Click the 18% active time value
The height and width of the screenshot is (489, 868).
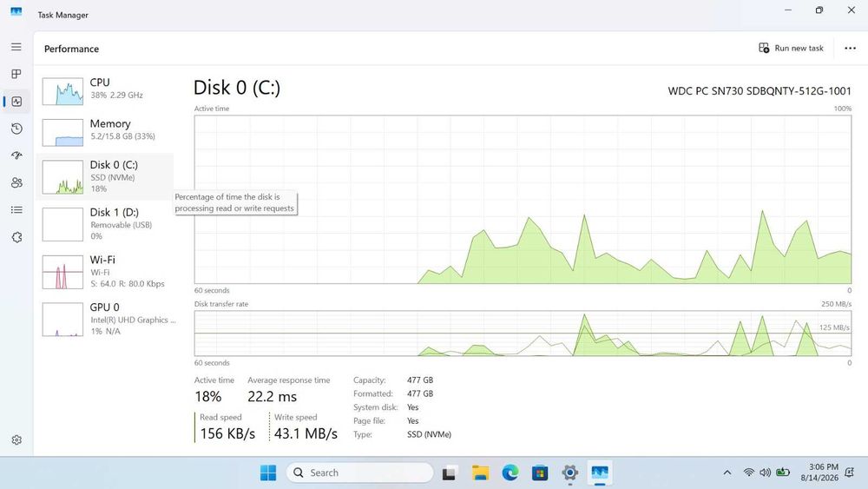208,397
